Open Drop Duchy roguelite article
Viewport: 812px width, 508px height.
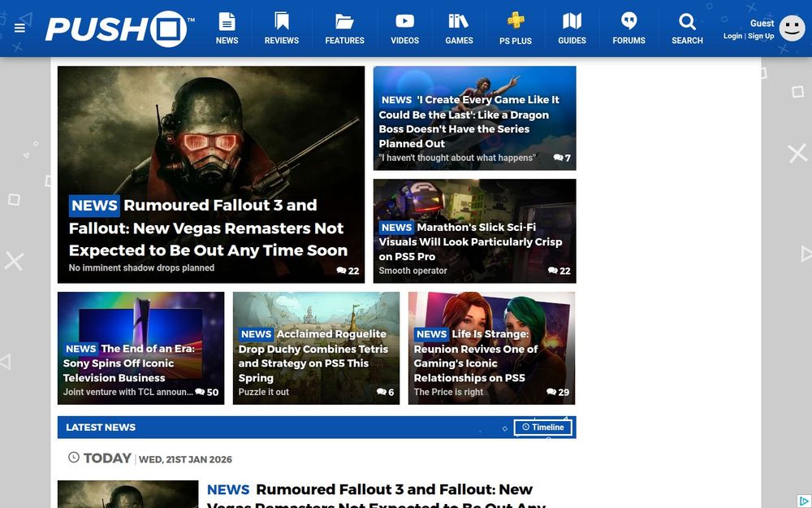(x=313, y=356)
